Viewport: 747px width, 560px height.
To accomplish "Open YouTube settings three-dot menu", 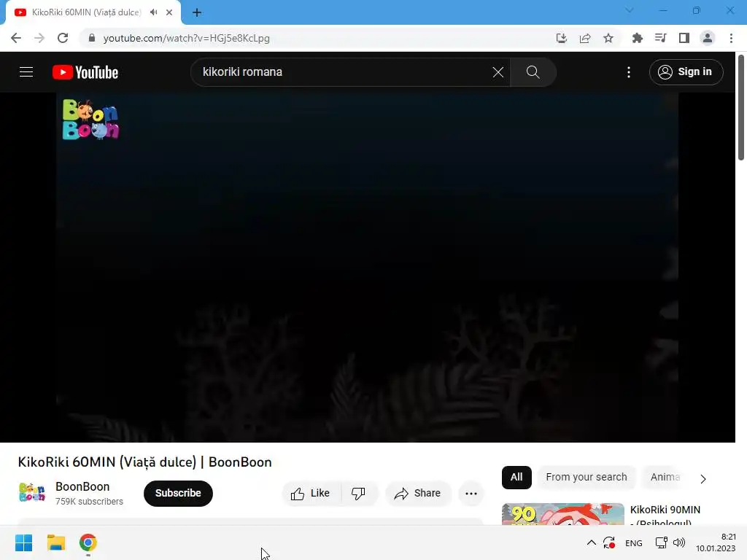I will pyautogui.click(x=629, y=72).
